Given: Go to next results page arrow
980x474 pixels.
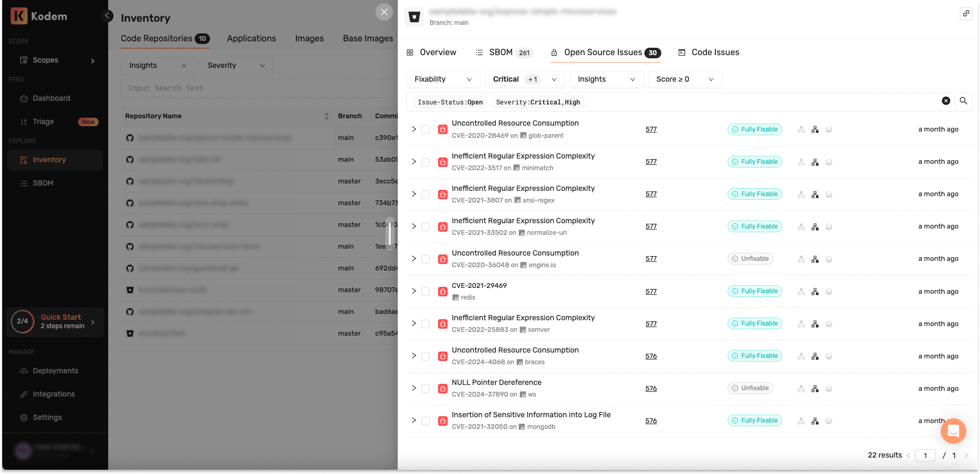Looking at the screenshot, I should [x=966, y=455].
